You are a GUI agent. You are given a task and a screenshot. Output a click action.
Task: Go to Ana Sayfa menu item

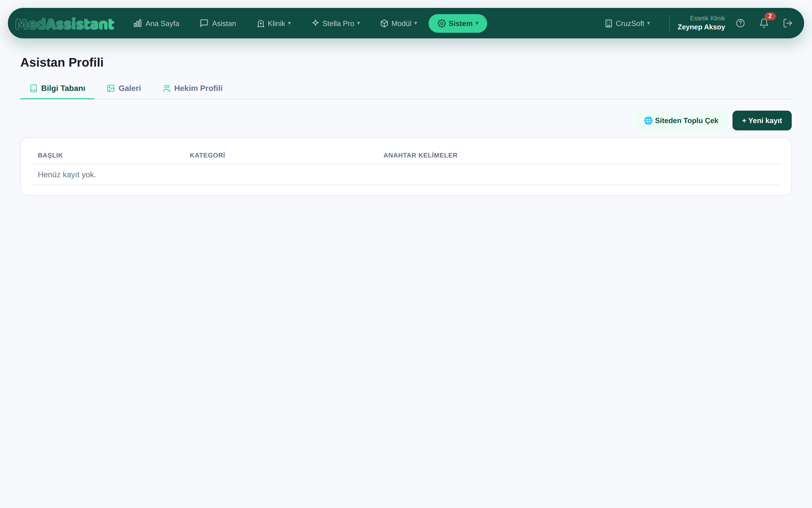click(156, 23)
